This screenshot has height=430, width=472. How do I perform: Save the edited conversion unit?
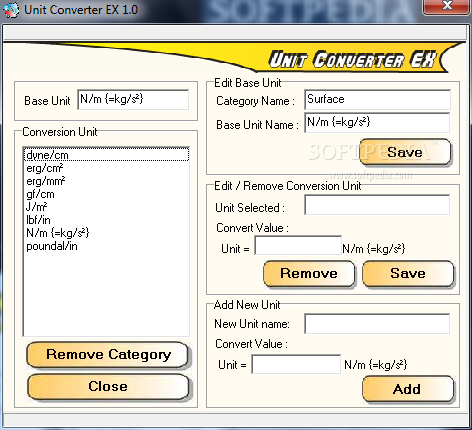point(408,274)
